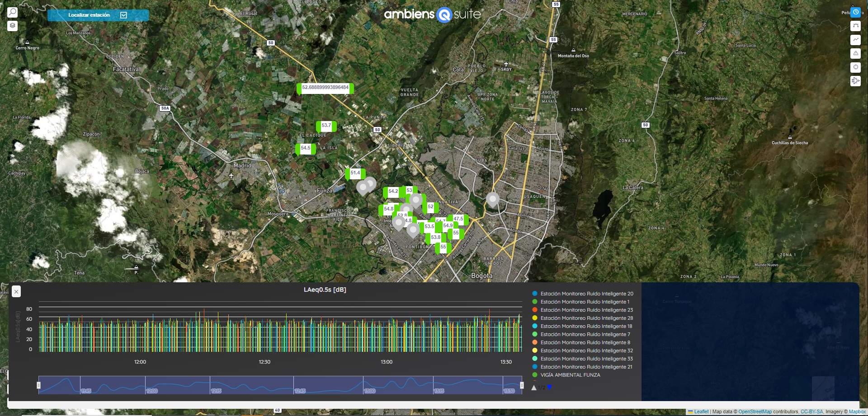
Task: Open the Mapbox imagery link
Action: (x=857, y=412)
